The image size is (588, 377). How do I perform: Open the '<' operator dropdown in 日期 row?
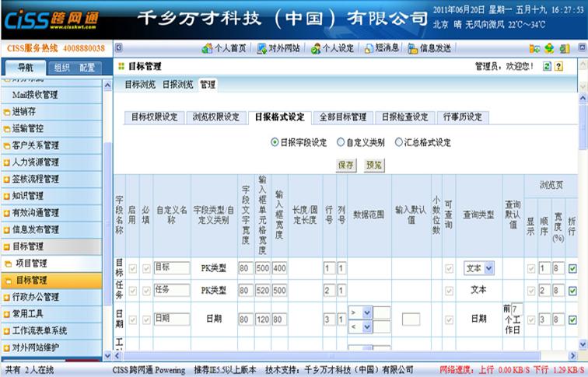(360, 326)
